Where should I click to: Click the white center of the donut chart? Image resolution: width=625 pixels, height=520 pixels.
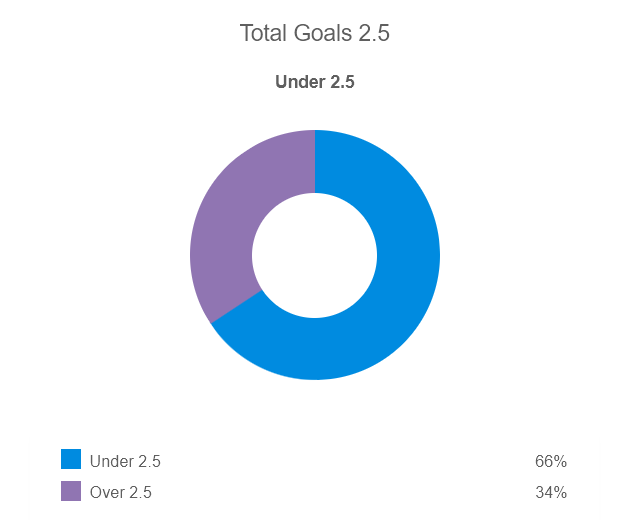pyautogui.click(x=314, y=255)
